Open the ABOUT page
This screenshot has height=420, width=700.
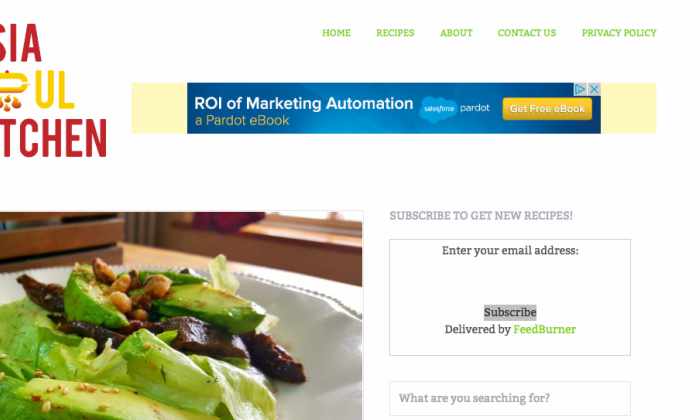pyautogui.click(x=456, y=33)
